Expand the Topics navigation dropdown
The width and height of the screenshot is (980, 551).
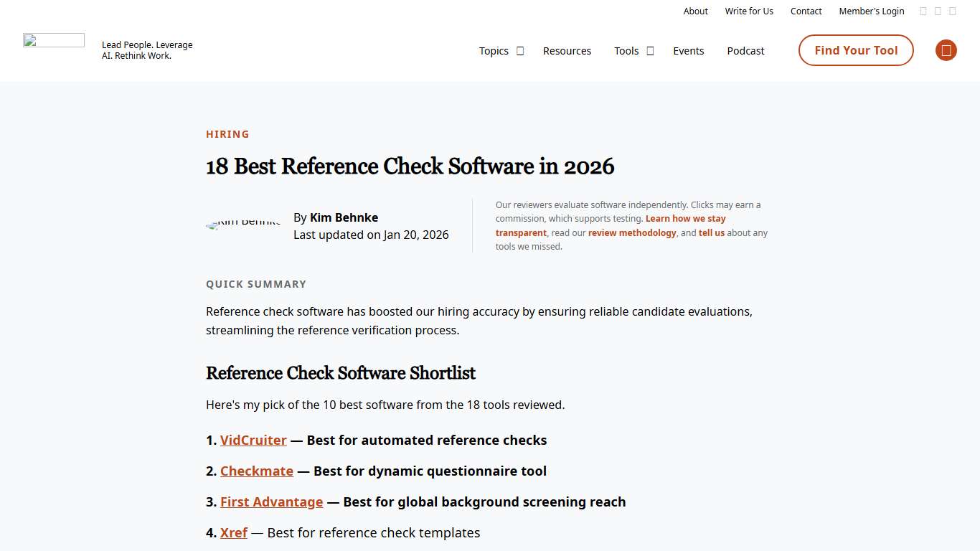click(494, 51)
